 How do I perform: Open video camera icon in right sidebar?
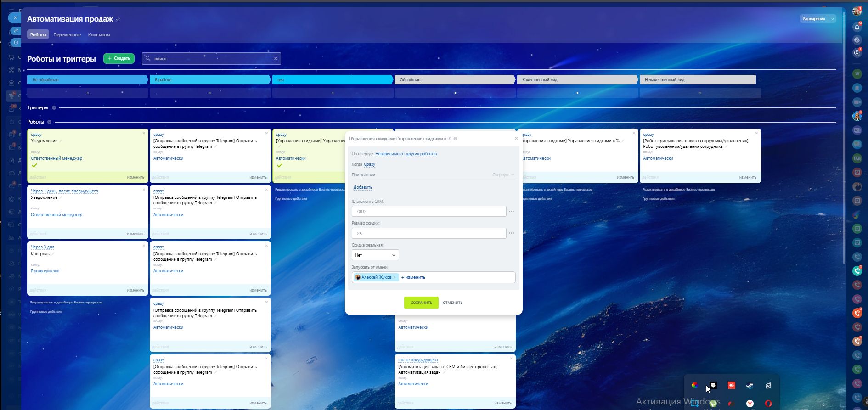click(x=857, y=102)
